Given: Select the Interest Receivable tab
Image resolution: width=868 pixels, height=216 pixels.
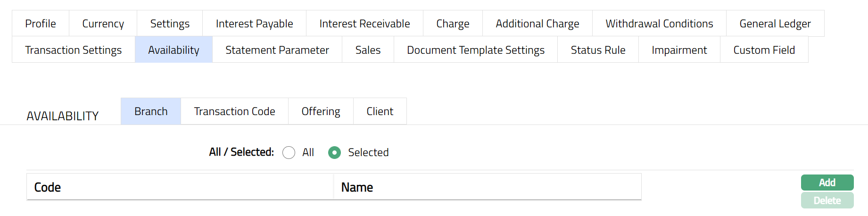Looking at the screenshot, I should tap(364, 24).
